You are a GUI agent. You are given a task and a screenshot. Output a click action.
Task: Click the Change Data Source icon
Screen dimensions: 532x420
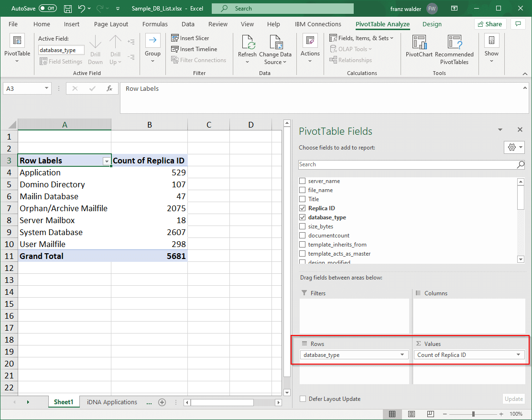(275, 43)
